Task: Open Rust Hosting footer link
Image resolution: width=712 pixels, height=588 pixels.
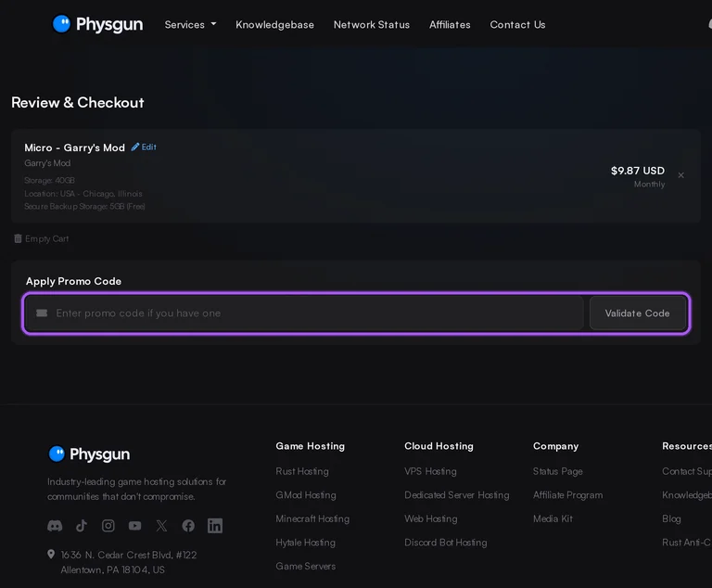Action: click(x=302, y=471)
